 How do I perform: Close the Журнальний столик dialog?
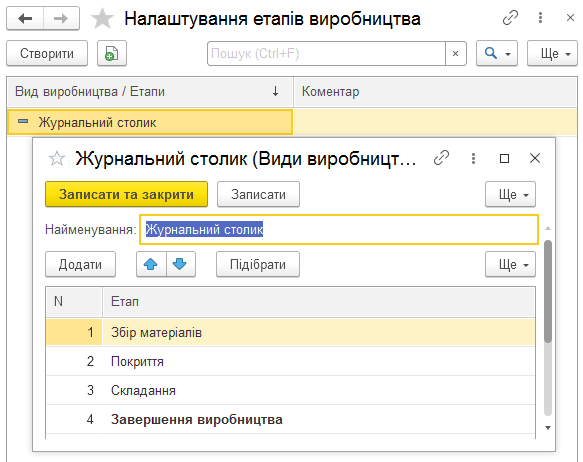point(535,158)
